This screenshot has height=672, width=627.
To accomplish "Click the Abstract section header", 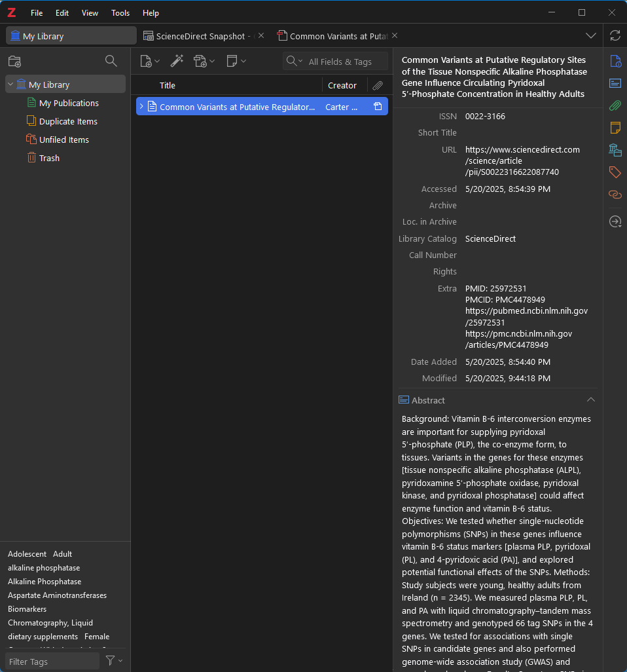I will pyautogui.click(x=497, y=400).
